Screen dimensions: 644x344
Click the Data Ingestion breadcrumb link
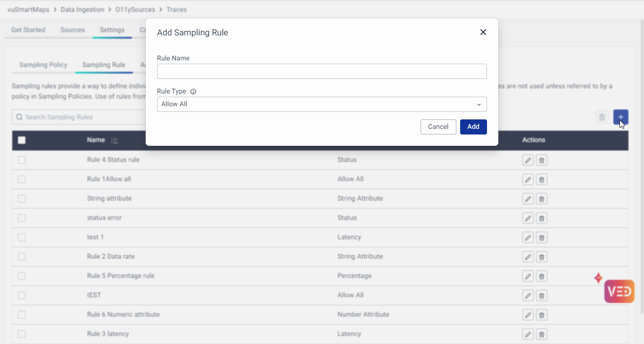tap(83, 9)
